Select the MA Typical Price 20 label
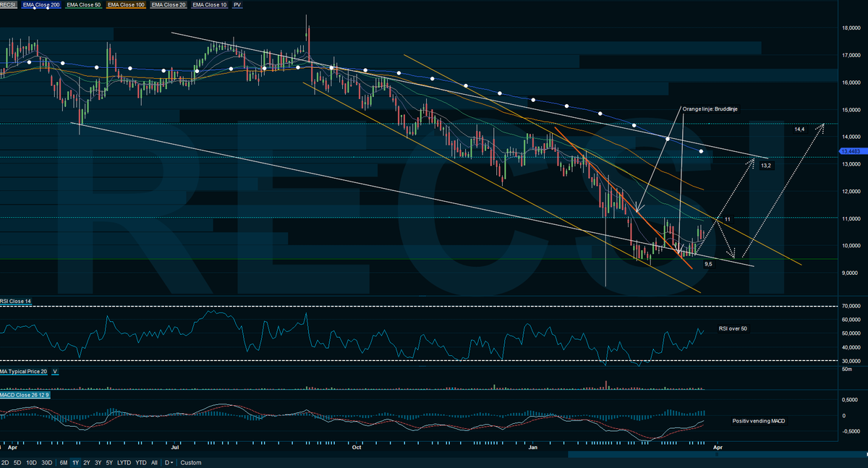Image resolution: width=868 pixels, height=468 pixels. click(x=24, y=371)
